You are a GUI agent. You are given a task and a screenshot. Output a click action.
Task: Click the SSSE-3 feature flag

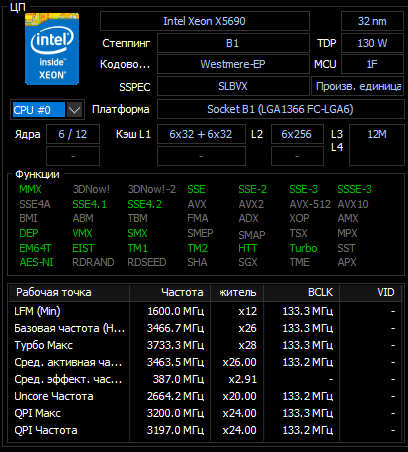pos(354,189)
